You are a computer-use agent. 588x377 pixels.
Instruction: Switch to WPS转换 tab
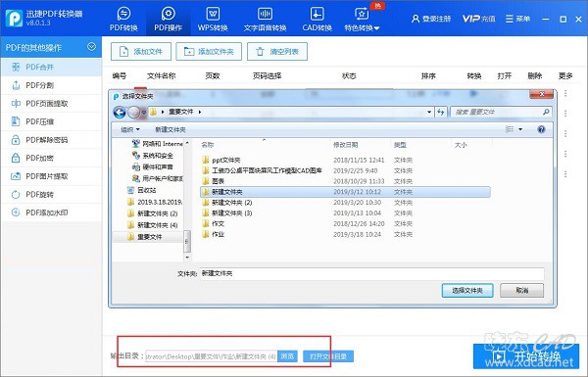[x=213, y=19]
